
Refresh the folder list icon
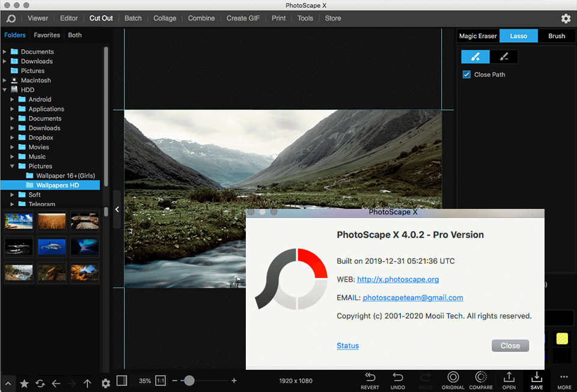pyautogui.click(x=40, y=384)
